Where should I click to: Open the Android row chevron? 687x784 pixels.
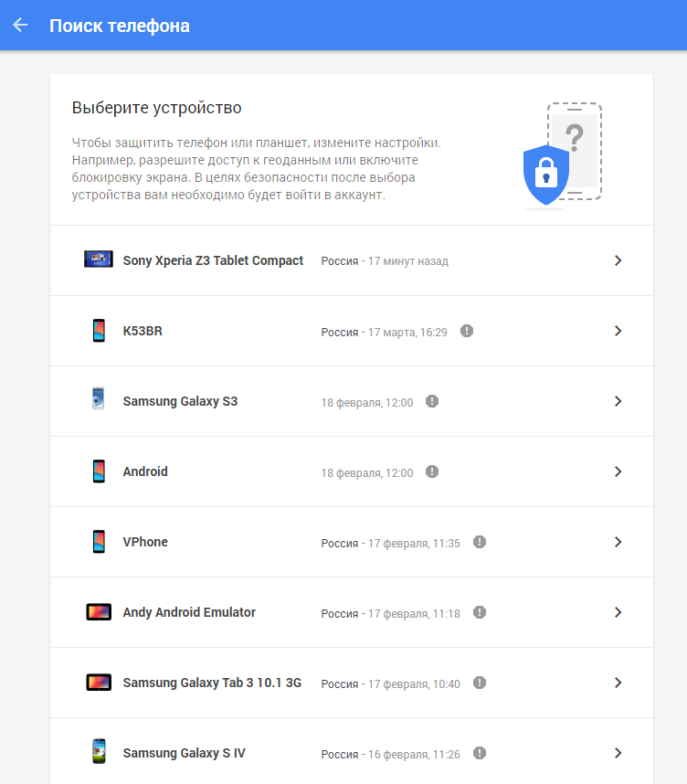618,471
